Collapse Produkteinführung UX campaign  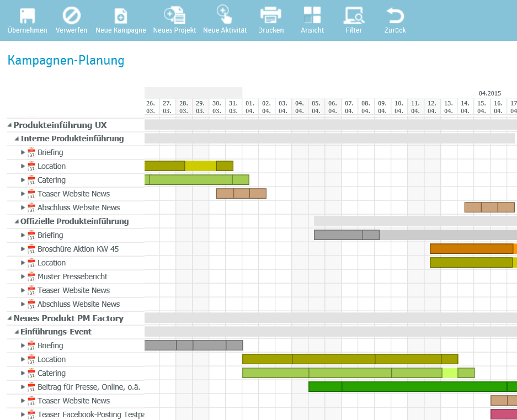pos(9,125)
